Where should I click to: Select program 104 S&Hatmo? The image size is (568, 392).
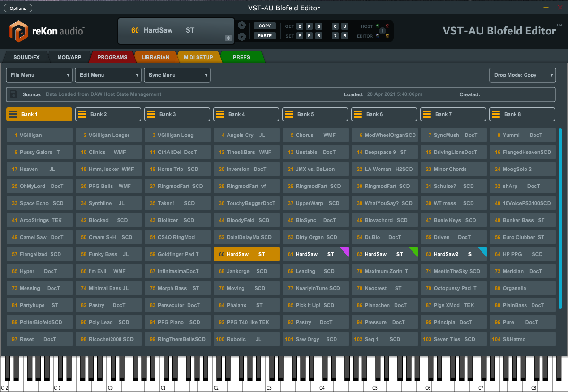(523, 339)
